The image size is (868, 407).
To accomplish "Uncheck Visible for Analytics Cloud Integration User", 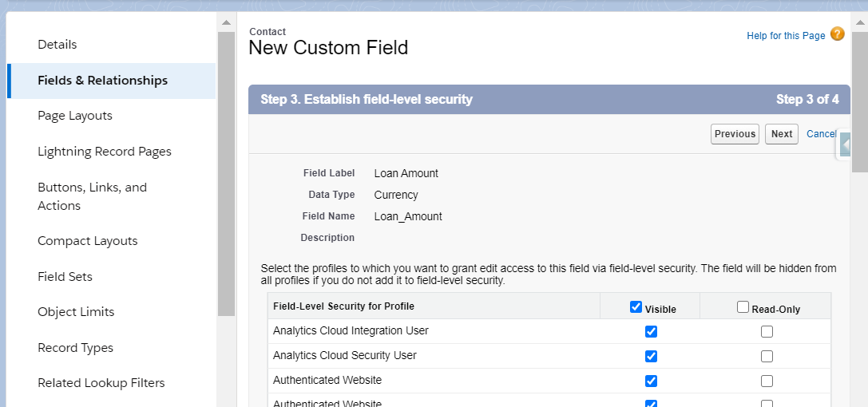I will pyautogui.click(x=651, y=331).
